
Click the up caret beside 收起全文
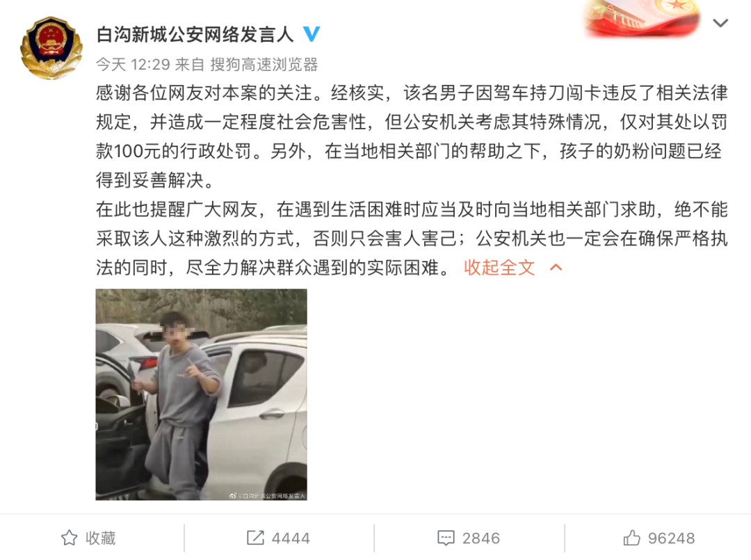pos(556,267)
